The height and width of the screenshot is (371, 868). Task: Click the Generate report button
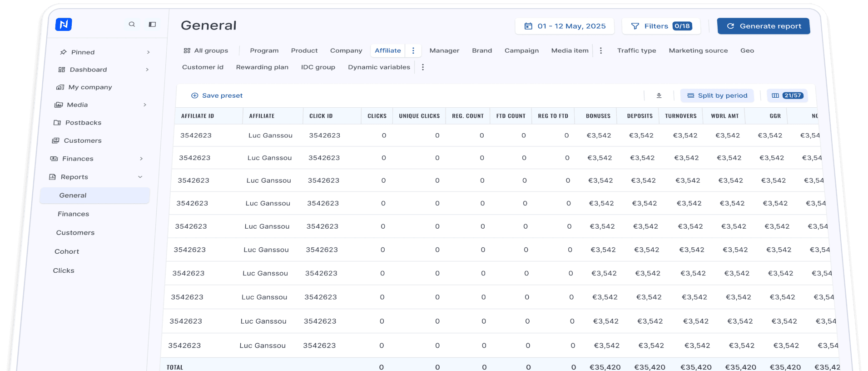click(x=764, y=26)
